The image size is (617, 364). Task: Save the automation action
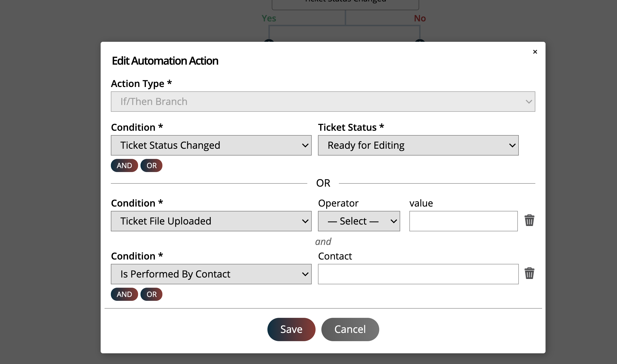291,329
